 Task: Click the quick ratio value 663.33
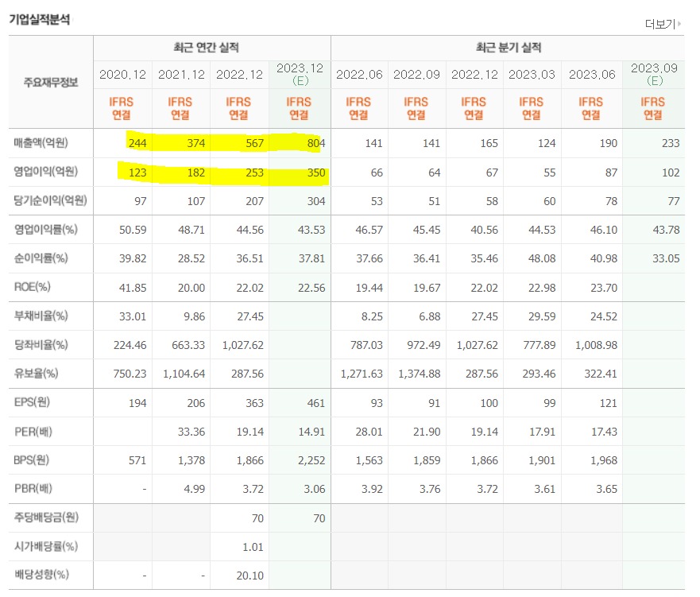(188, 345)
